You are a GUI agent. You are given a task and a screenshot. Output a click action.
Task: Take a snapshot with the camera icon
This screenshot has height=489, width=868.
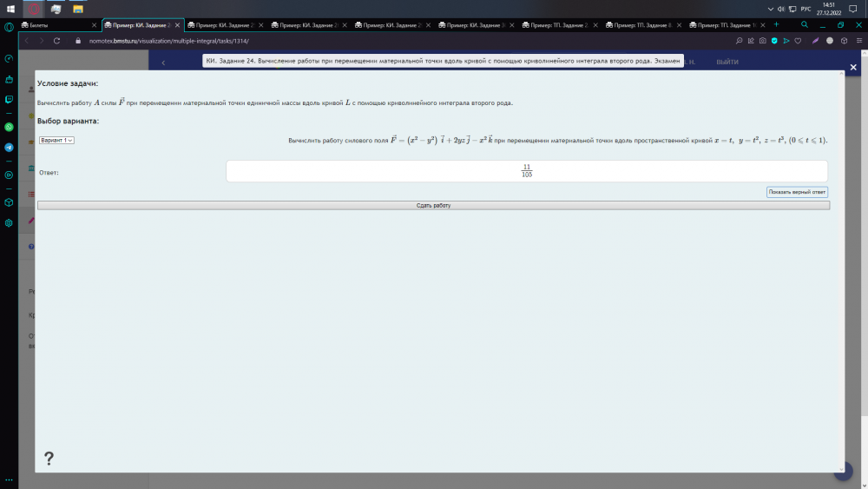(x=762, y=41)
